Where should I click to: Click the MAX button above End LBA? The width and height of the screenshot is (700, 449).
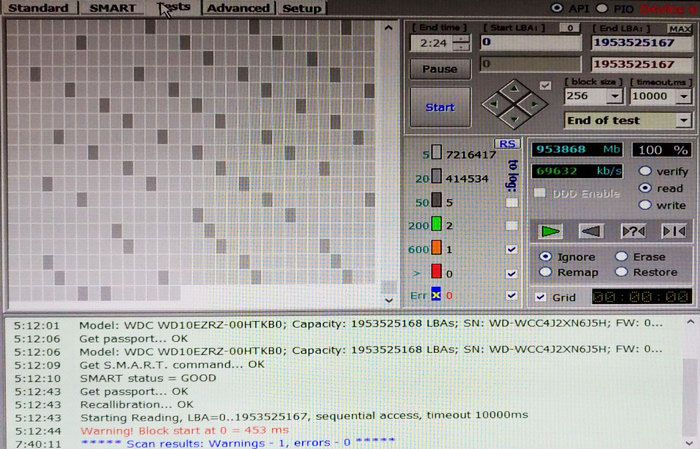point(681,27)
